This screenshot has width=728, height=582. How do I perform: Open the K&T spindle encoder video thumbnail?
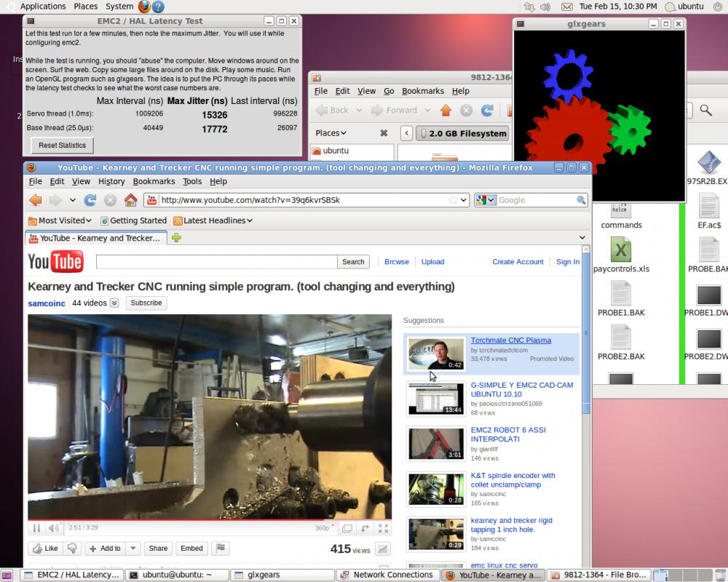click(x=435, y=489)
